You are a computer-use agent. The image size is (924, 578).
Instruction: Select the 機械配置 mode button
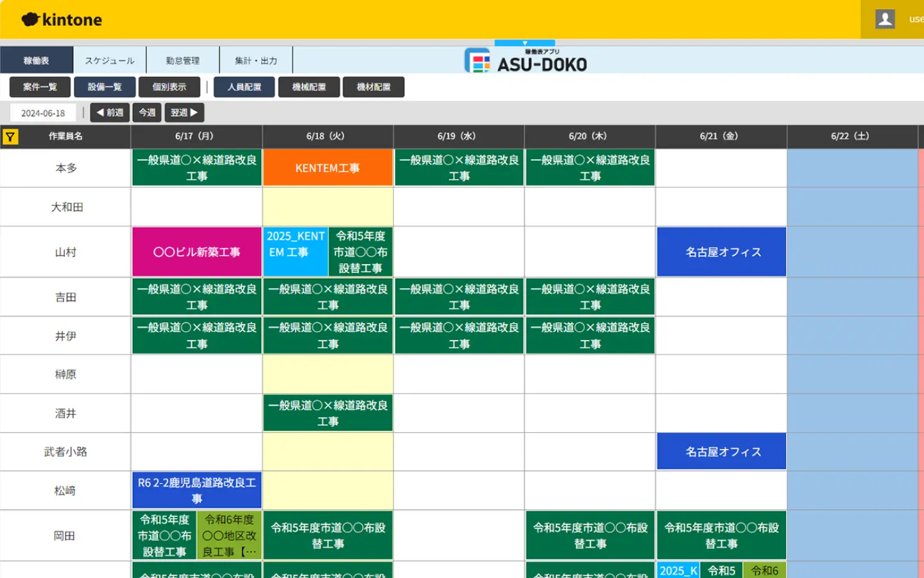(x=309, y=87)
